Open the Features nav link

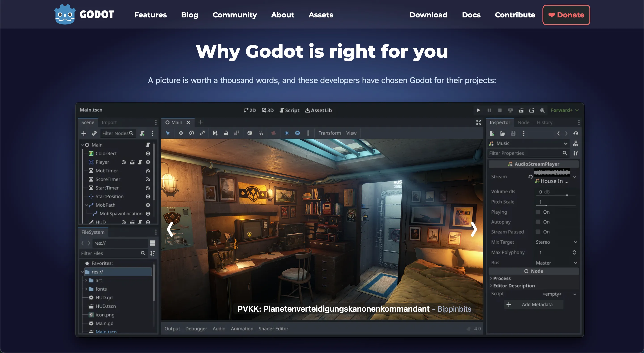click(x=150, y=15)
